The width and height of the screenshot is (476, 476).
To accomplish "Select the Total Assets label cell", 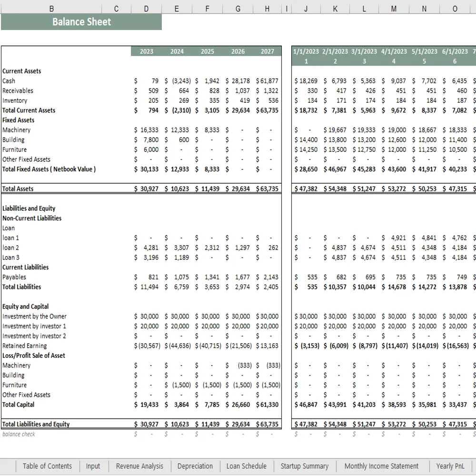I will (18, 188).
